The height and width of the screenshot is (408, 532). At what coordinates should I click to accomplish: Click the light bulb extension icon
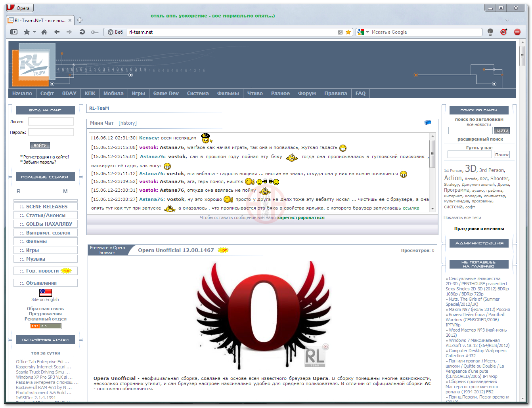tap(490, 32)
